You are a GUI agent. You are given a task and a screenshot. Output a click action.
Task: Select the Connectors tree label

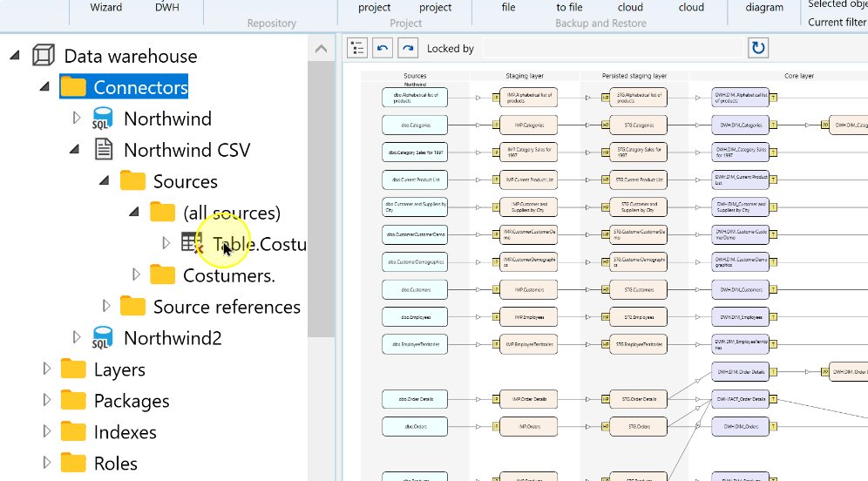pos(140,87)
